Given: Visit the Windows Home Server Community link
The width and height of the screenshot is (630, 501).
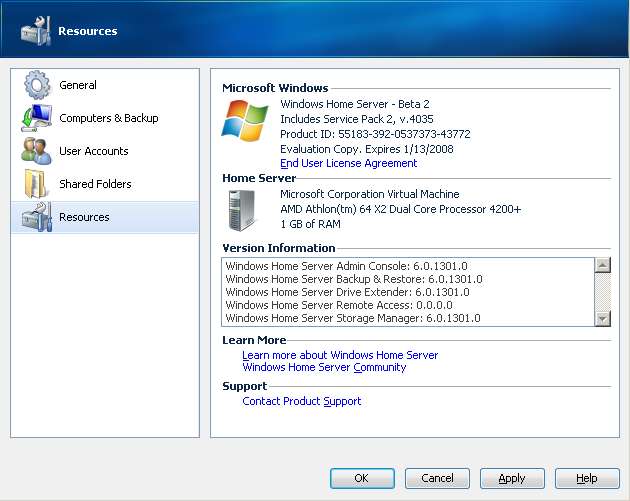Looking at the screenshot, I should (324, 367).
